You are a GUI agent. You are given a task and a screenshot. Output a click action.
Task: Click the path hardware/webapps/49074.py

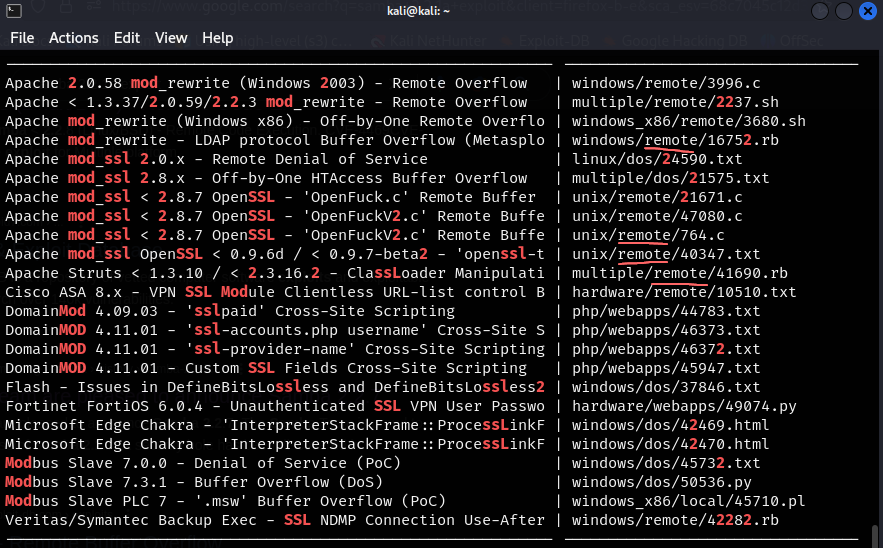(x=684, y=407)
